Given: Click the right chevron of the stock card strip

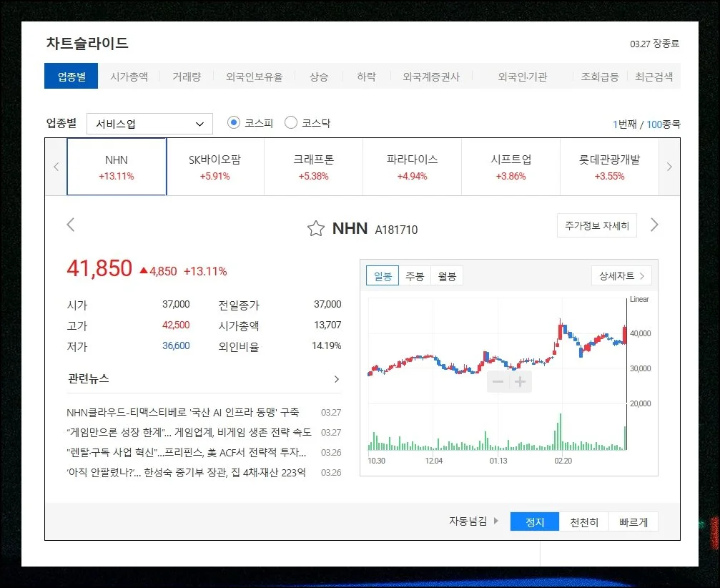Looking at the screenshot, I should pyautogui.click(x=669, y=167).
